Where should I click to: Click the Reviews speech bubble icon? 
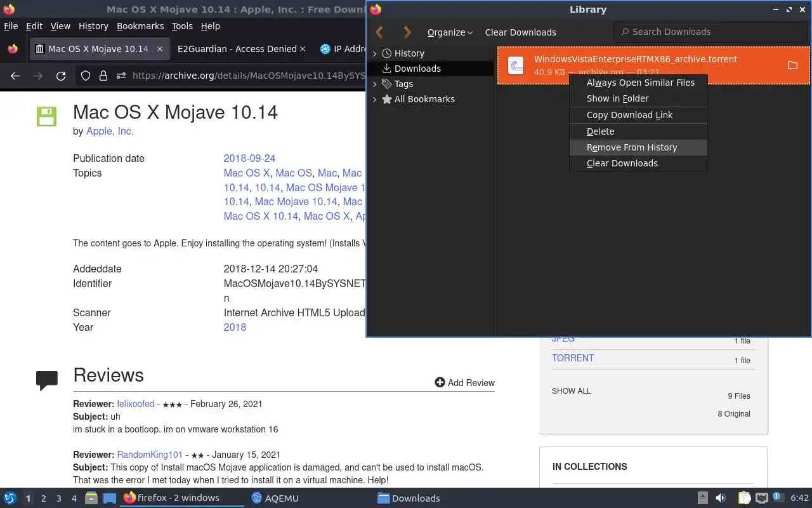(47, 380)
